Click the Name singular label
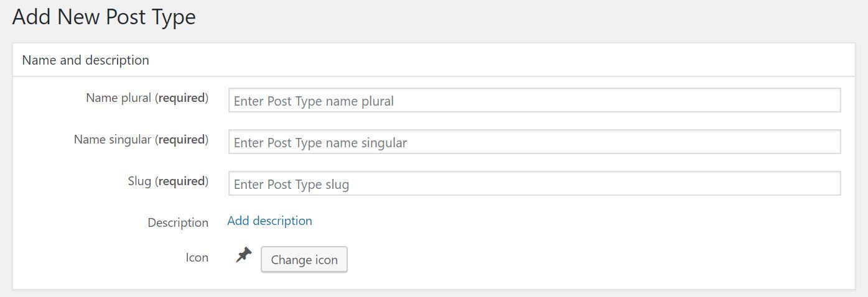 click(141, 140)
